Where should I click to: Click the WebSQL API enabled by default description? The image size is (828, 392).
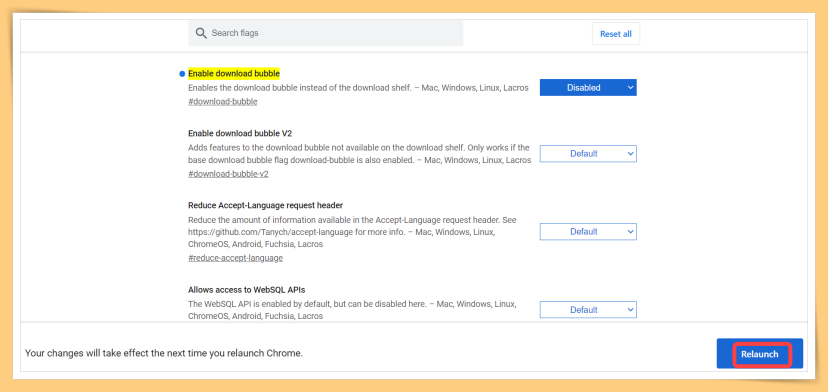pos(352,310)
